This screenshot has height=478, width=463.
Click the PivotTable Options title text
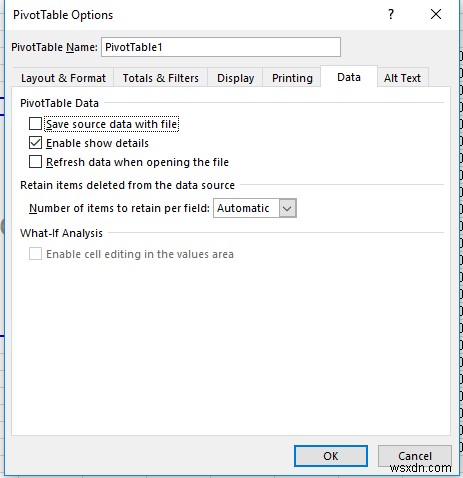tap(63, 15)
